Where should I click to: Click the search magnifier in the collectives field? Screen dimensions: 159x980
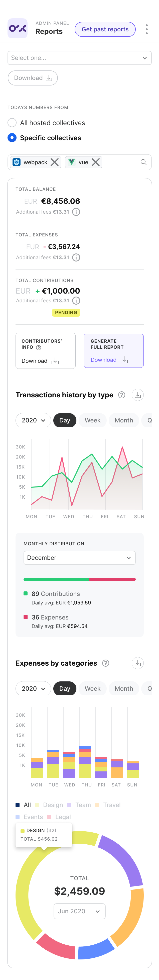(x=143, y=162)
